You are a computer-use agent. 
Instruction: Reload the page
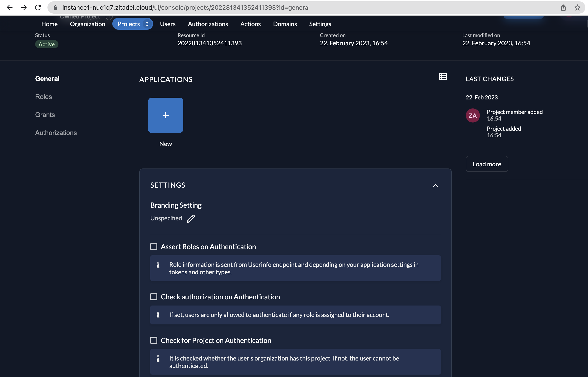pos(38,8)
